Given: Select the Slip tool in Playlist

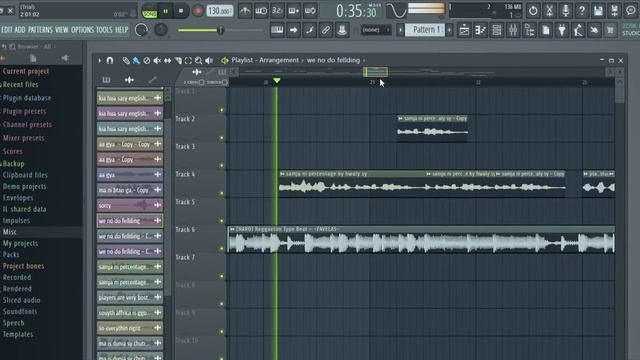Looking at the screenshot, I should click(167, 60).
